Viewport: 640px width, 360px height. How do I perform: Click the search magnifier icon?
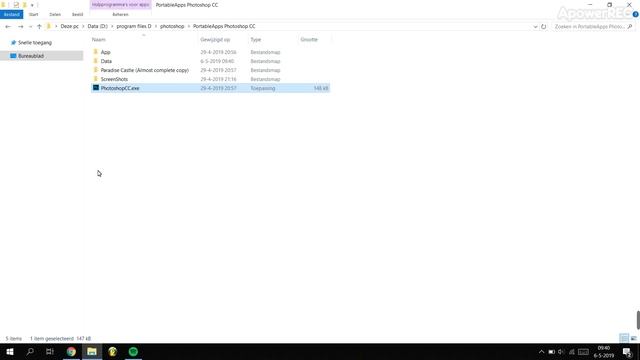pyautogui.click(x=630, y=27)
